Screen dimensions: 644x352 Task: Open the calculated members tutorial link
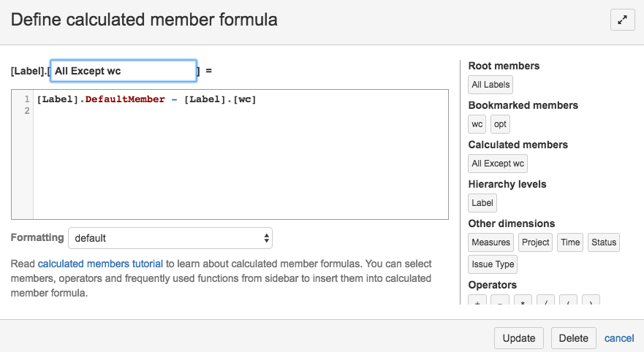coord(100,264)
